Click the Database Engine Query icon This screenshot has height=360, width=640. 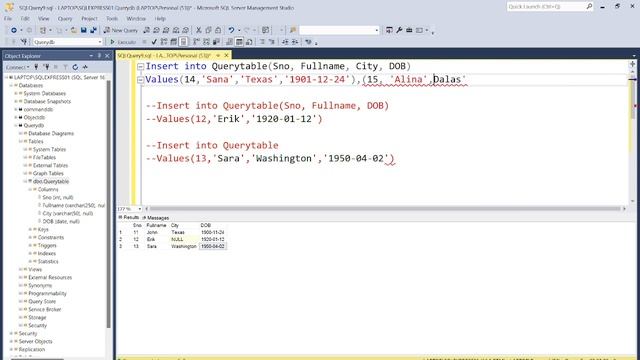(147, 30)
